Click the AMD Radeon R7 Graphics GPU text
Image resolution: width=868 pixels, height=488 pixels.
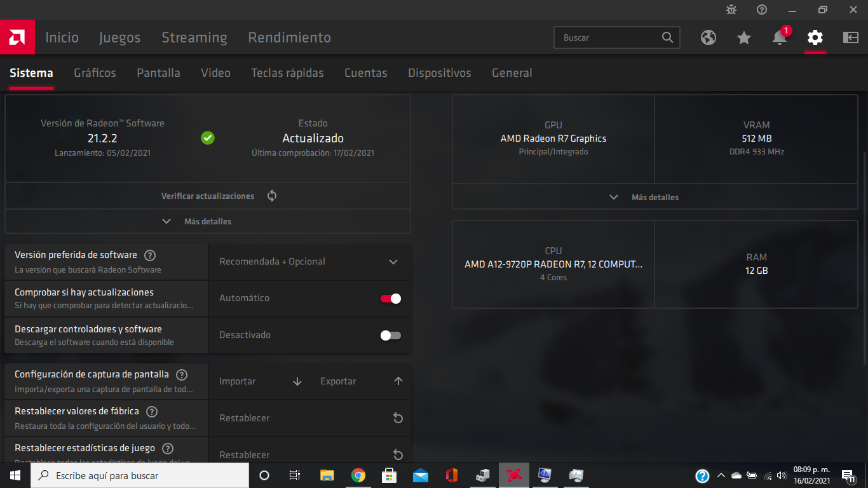[553, 139]
